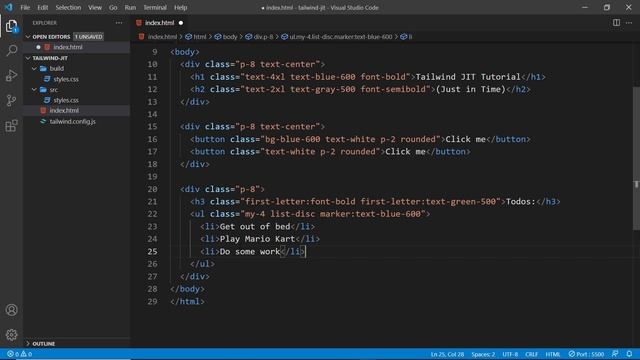The width and height of the screenshot is (640, 360).
Task: Click the html breadcrumb item
Action: pos(196,37)
